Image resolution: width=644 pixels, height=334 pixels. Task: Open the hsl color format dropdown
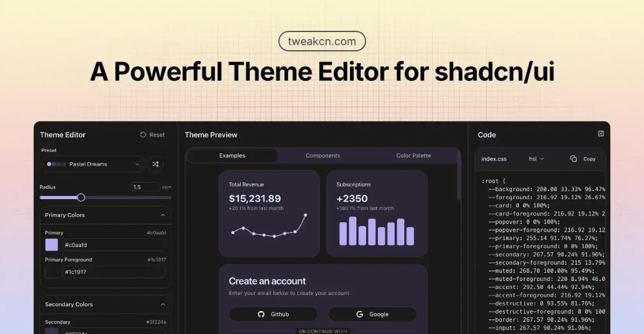coord(536,159)
